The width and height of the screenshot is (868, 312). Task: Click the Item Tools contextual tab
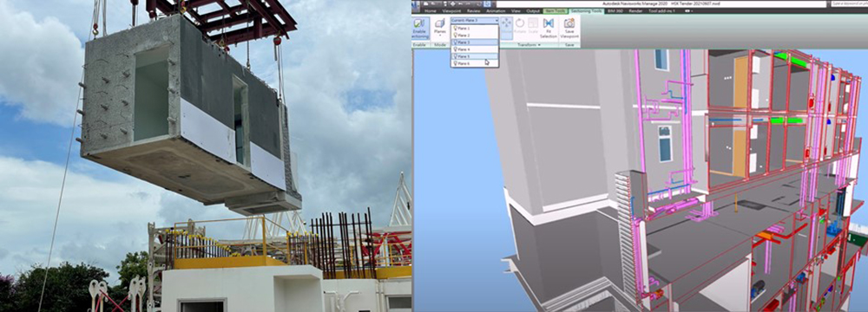556,11
